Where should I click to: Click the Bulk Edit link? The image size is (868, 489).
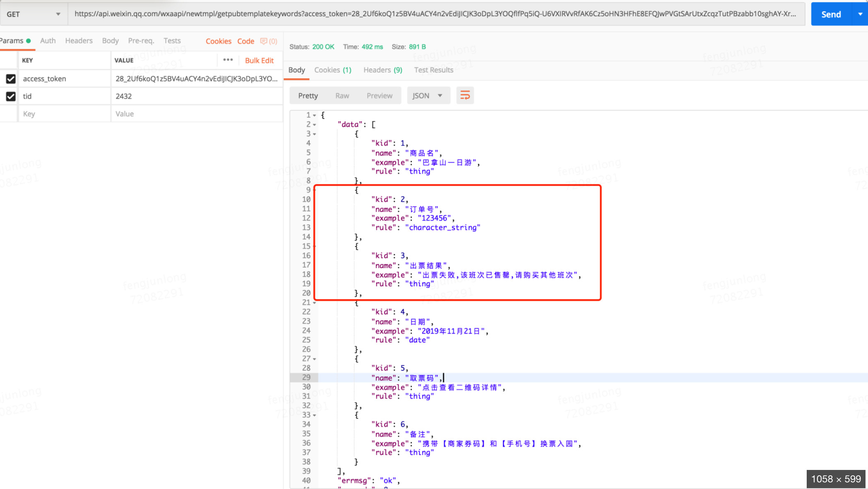click(x=259, y=61)
